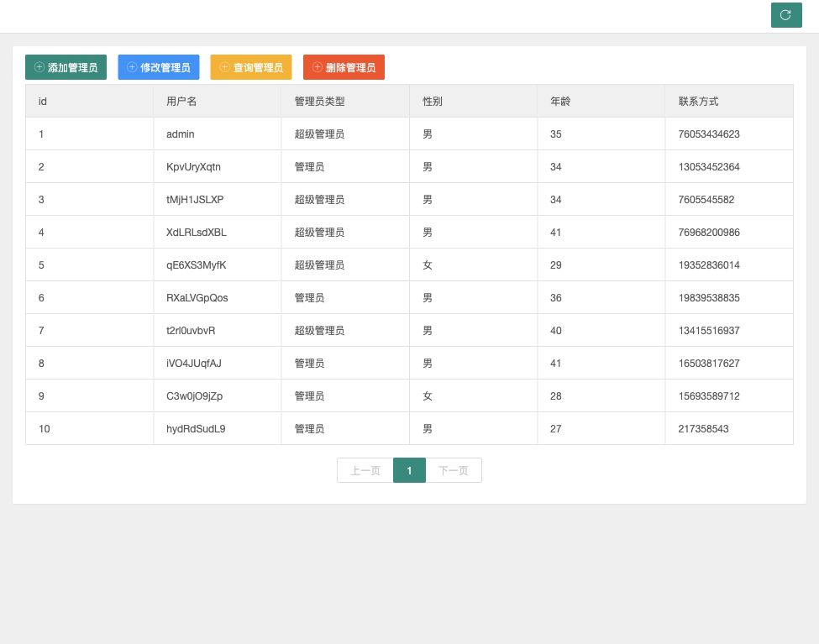
Task: Click the 修改管理员 button
Action: click(159, 67)
